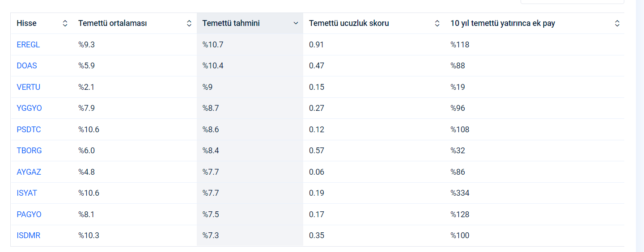Screen dimensions: 644x252
Task: Select ISDMR cheapness score 0.35
Action: (317, 235)
